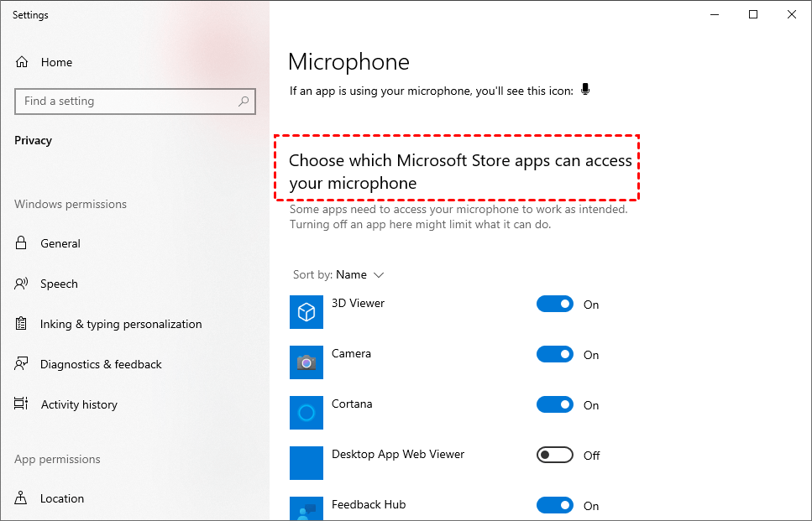Click the search magnifier icon

click(x=244, y=102)
